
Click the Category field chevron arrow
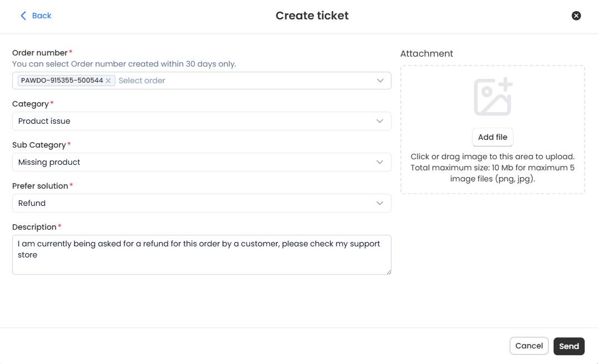(x=379, y=121)
